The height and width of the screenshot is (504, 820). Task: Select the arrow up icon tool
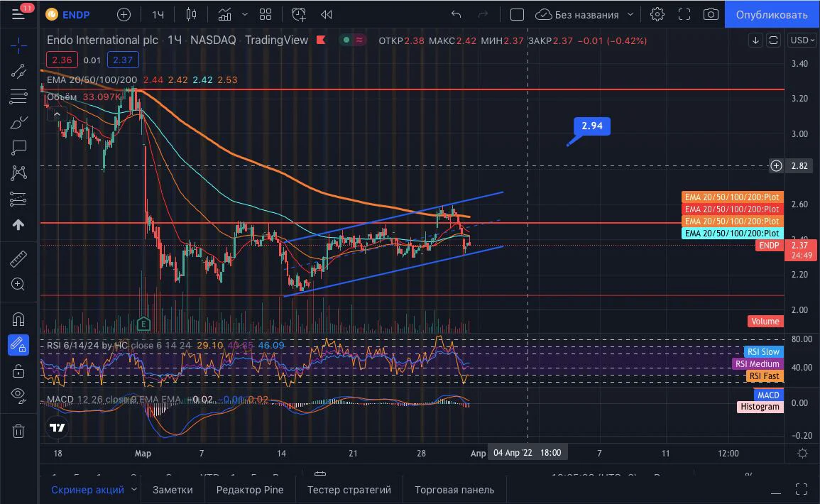tap(18, 224)
